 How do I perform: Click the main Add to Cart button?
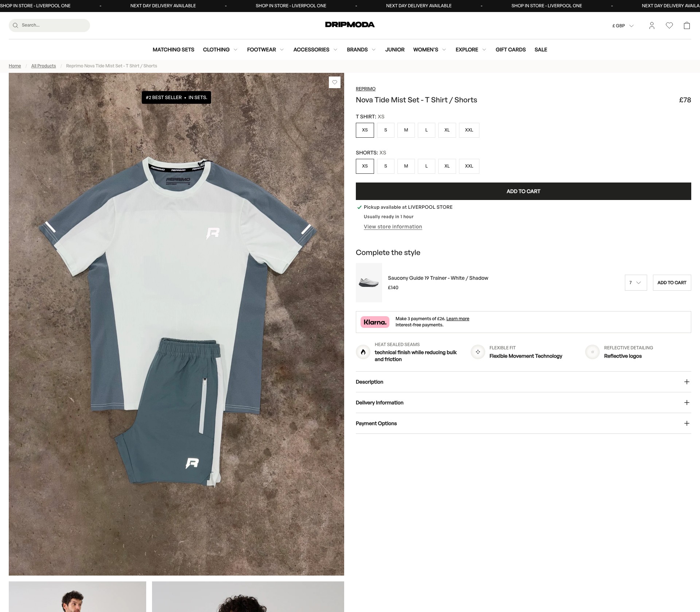[523, 191]
